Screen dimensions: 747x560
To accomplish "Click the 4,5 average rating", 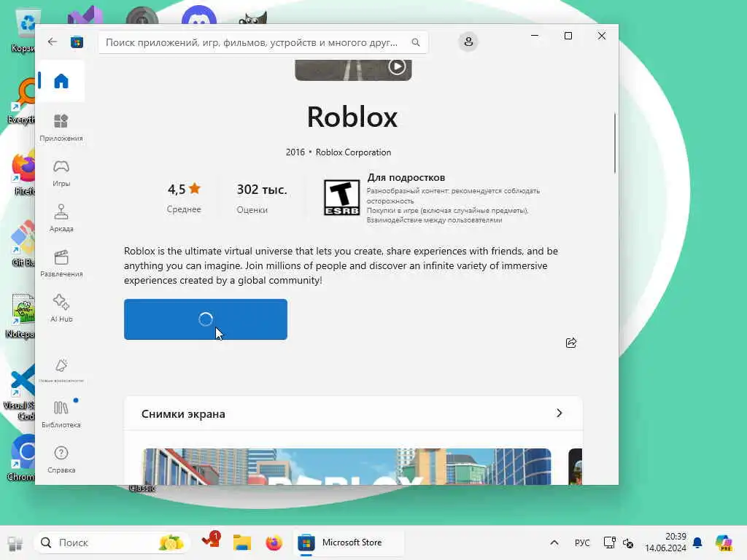I will pos(184,189).
